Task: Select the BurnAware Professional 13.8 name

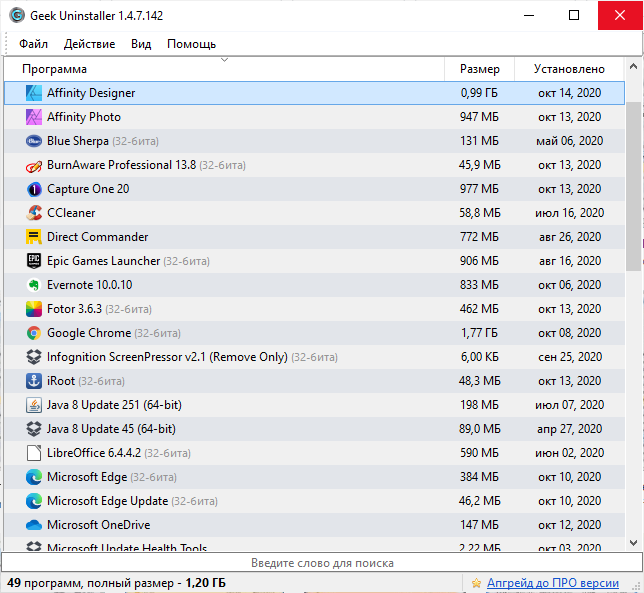Action: 121,165
